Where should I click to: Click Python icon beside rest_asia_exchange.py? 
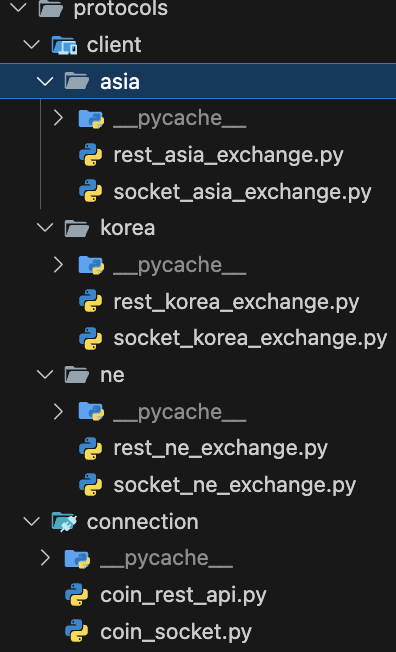(91, 155)
